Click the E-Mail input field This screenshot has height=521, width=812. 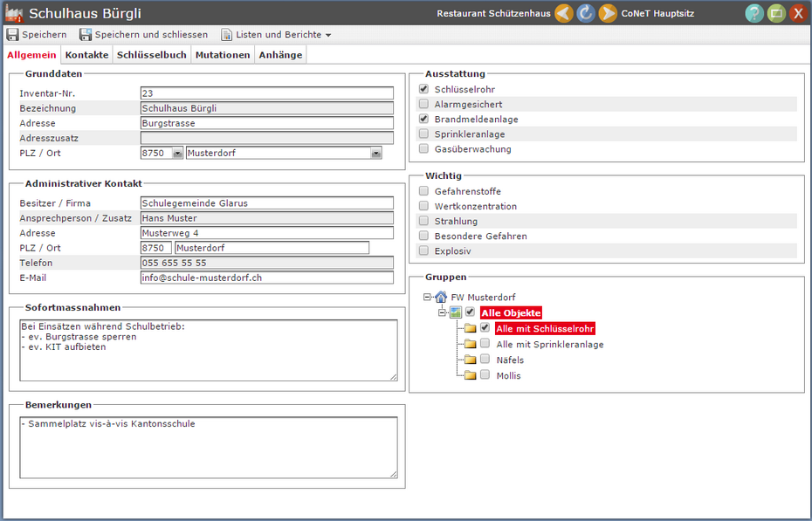pos(266,278)
